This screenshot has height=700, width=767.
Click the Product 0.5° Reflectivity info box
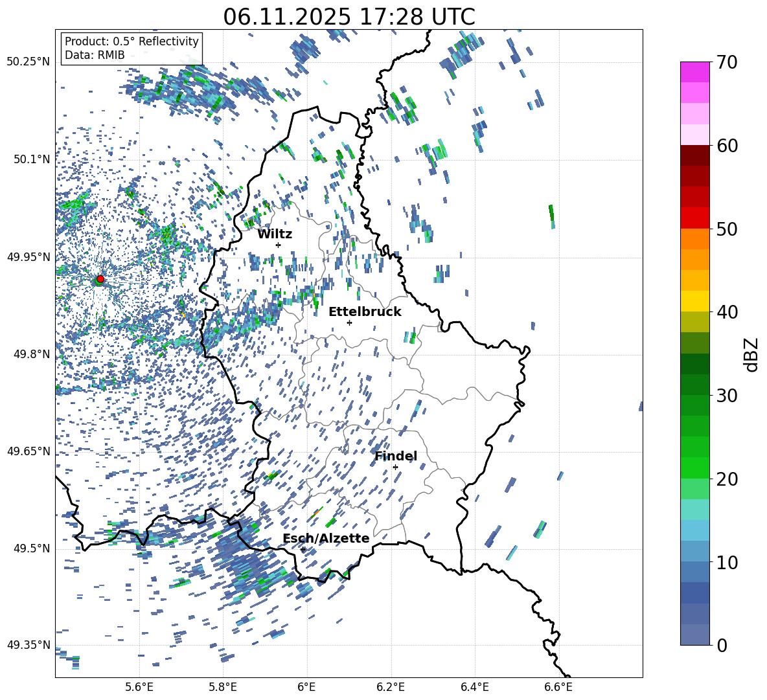click(x=132, y=48)
